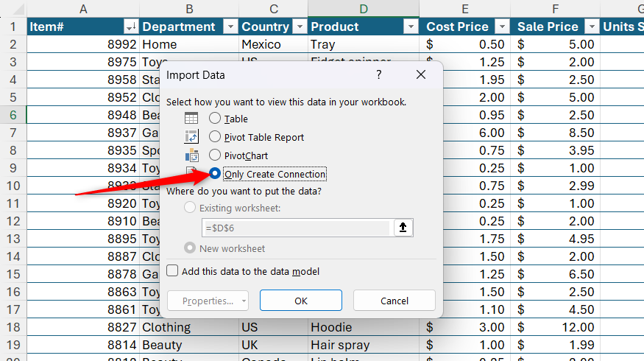Click sale price 12.00 cell
Screen dimensions: 644x361
(555, 327)
